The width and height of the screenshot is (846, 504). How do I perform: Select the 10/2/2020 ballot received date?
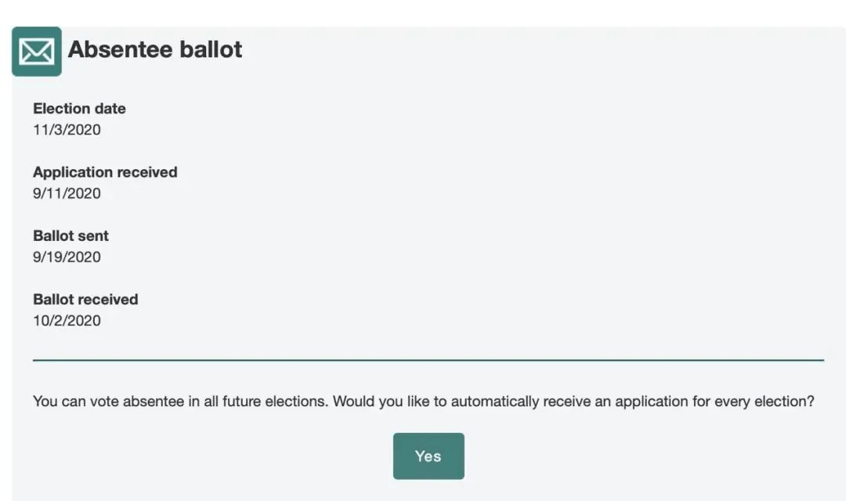tap(67, 321)
